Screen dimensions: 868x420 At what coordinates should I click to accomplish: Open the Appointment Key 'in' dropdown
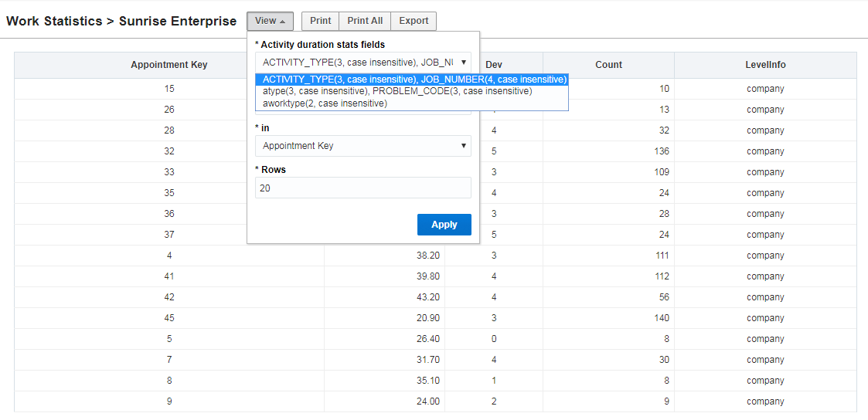363,146
